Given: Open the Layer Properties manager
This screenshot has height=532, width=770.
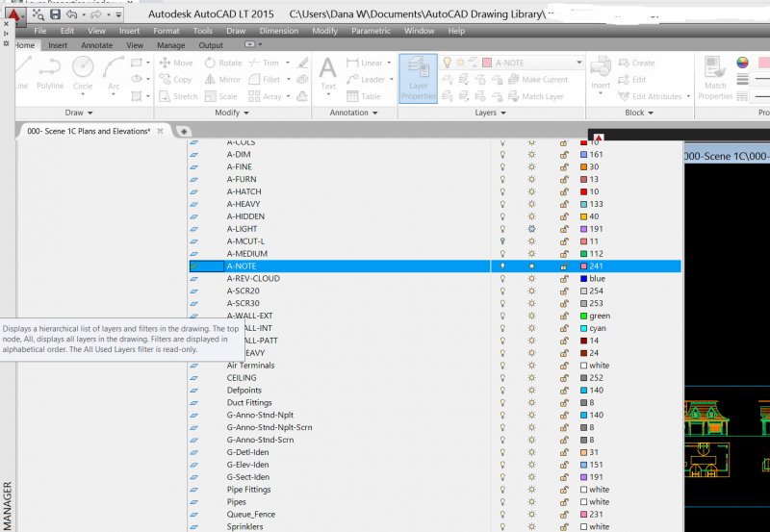Looking at the screenshot, I should pos(418,77).
